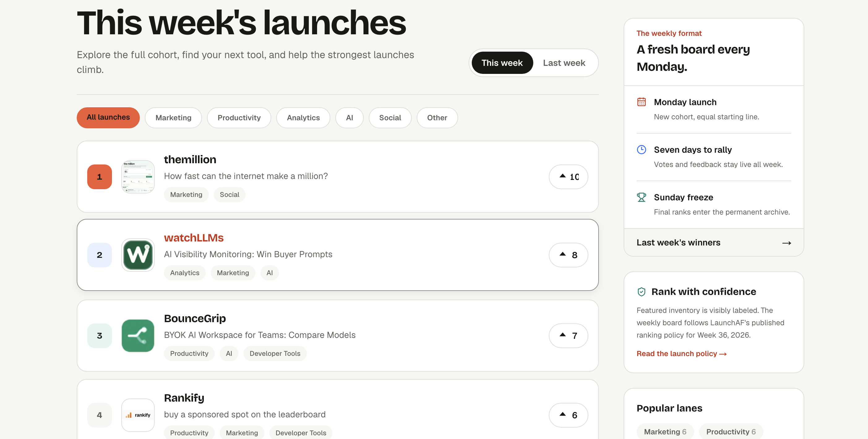The image size is (868, 439).
Task: Filter launches by Other category
Action: click(x=437, y=117)
